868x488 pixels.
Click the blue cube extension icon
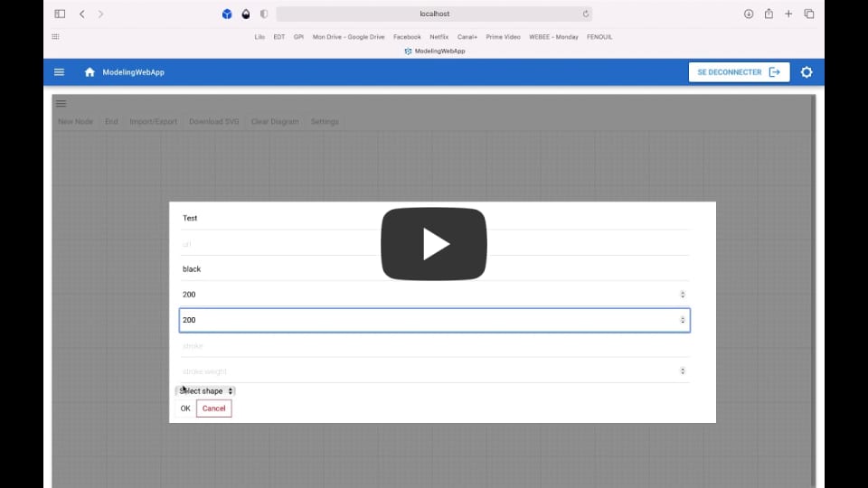pyautogui.click(x=227, y=14)
